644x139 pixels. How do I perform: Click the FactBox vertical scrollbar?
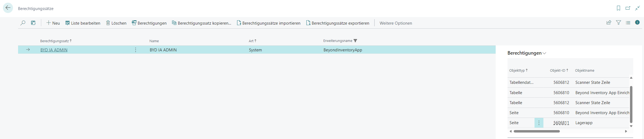pyautogui.click(x=631, y=104)
